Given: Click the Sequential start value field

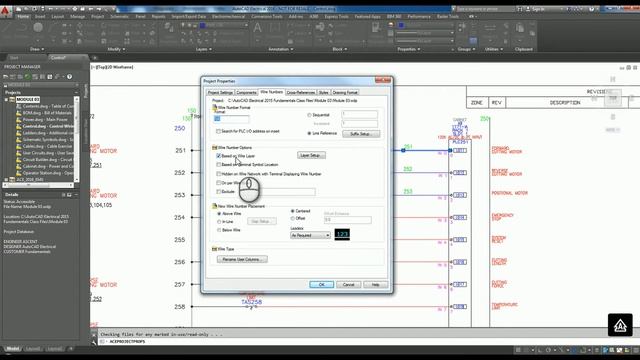Looking at the screenshot, I should [x=360, y=115].
